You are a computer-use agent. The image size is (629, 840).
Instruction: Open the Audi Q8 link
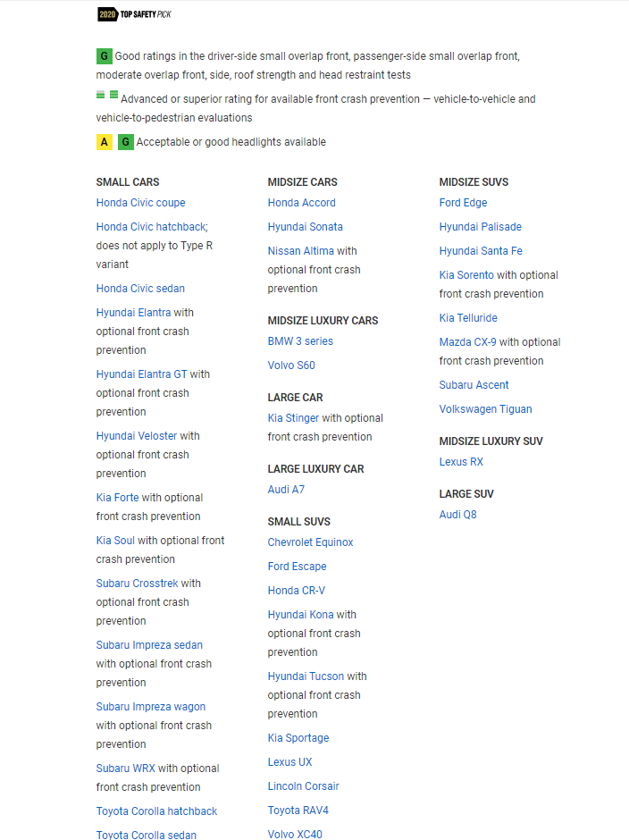coord(457,515)
